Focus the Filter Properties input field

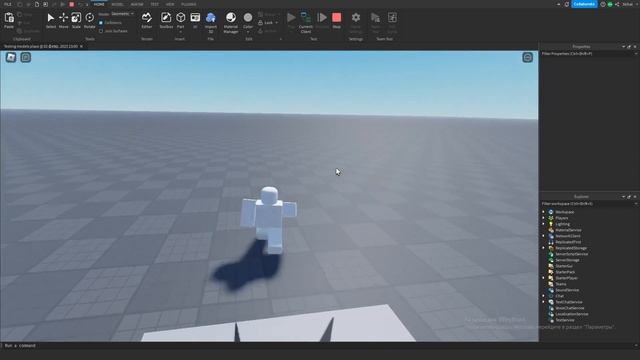pyautogui.click(x=588, y=54)
